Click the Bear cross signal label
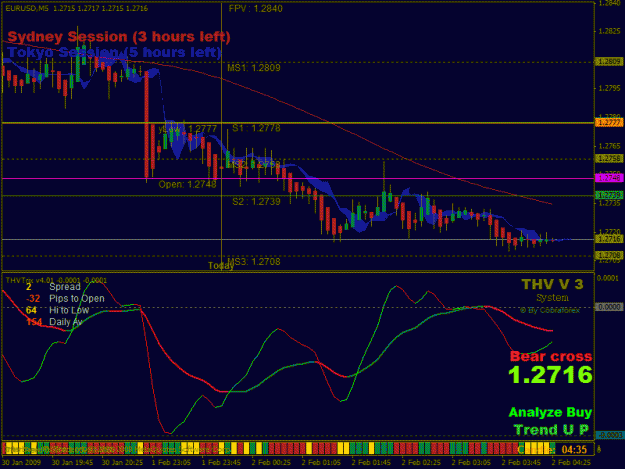 (x=551, y=356)
